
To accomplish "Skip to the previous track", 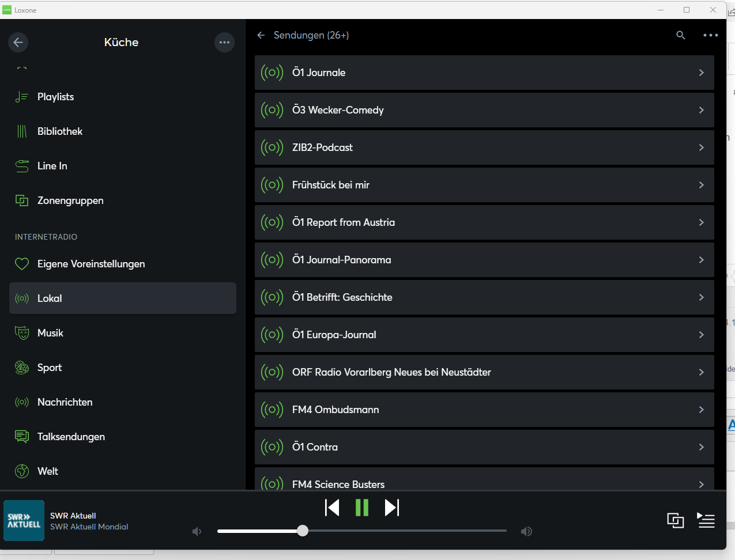I will [332, 508].
